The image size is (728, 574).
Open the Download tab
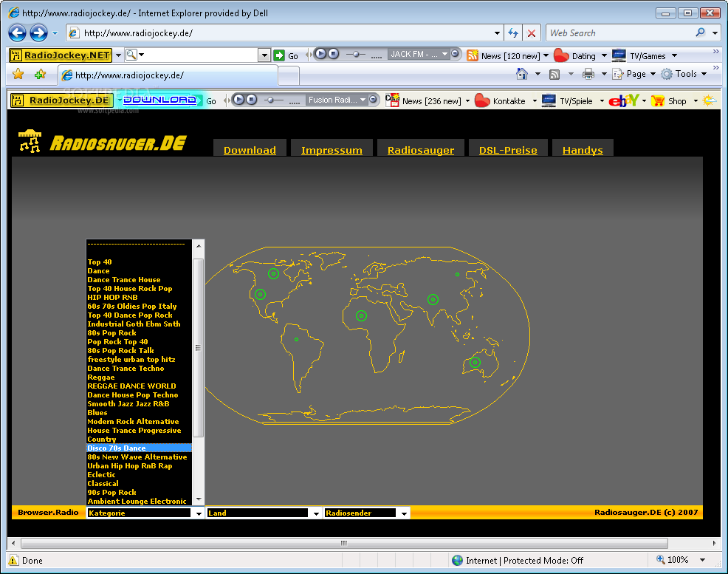[x=250, y=149]
